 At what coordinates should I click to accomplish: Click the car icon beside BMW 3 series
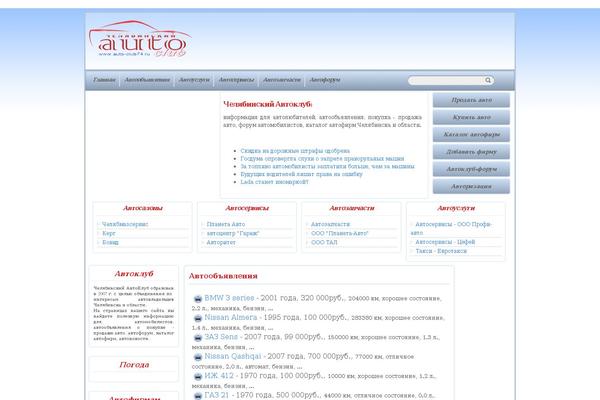pos(198,299)
